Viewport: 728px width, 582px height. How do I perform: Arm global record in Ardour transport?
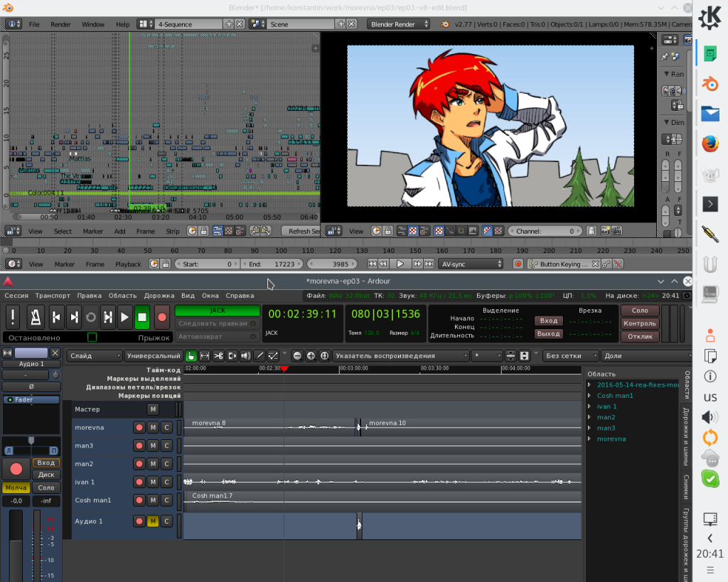coord(161,317)
